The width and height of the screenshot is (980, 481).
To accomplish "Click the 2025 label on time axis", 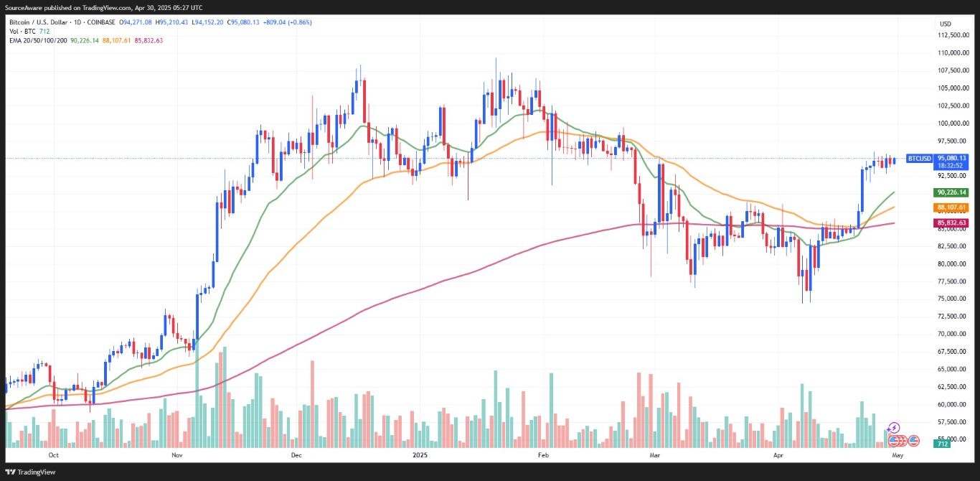I will click(x=421, y=455).
